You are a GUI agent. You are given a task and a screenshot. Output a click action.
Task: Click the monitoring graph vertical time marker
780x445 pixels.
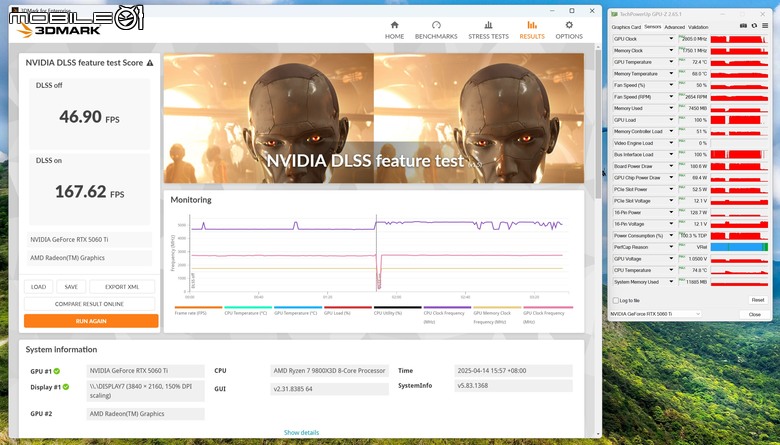[377, 253]
